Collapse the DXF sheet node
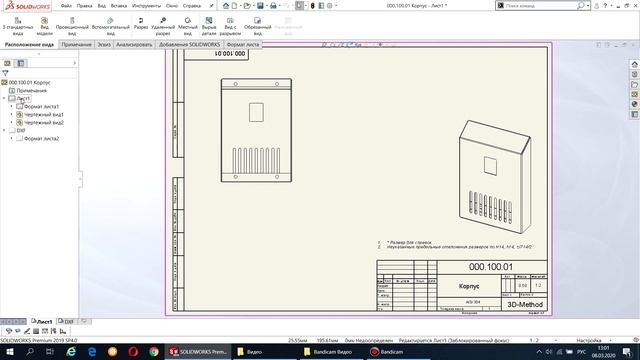640x360 pixels. coord(4,130)
